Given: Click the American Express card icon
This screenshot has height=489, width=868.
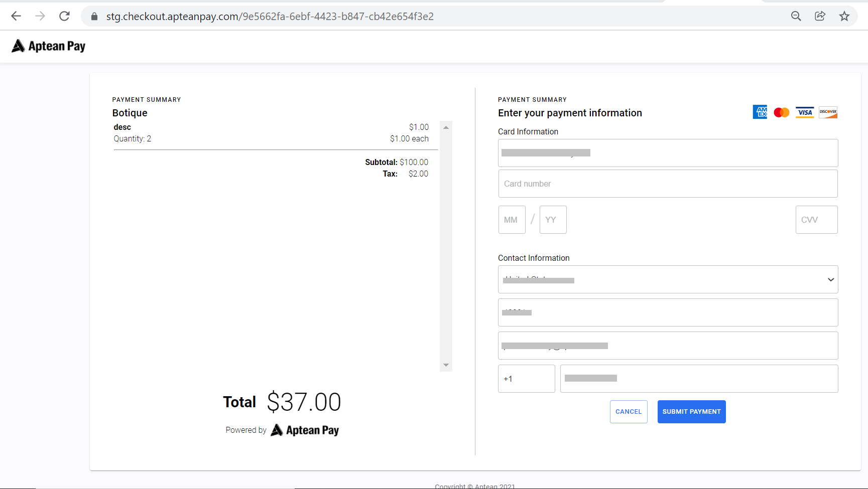Looking at the screenshot, I should click(760, 112).
